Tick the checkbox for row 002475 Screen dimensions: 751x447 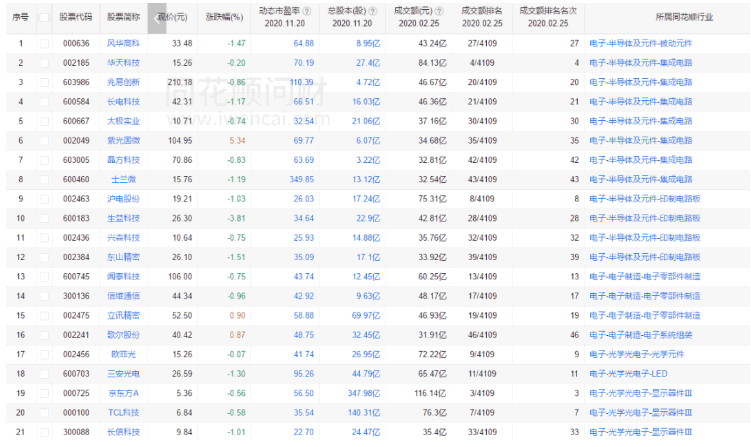[x=44, y=316]
